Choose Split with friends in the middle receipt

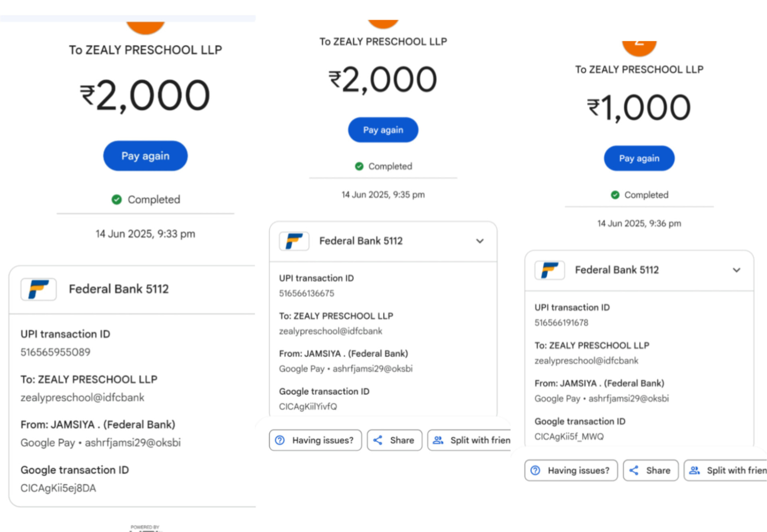pyautogui.click(x=470, y=440)
